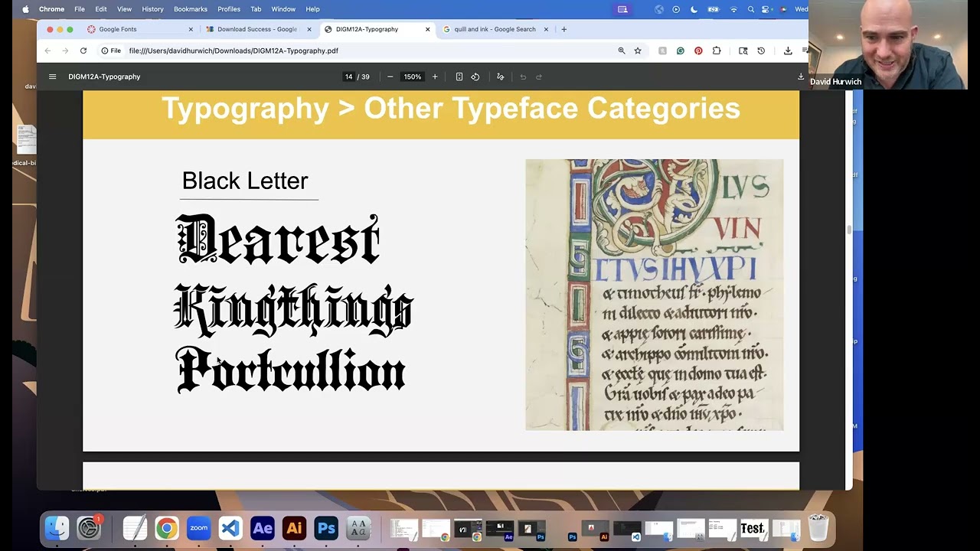Screen dimensions: 980x551
Task: Open the View menu
Action: (x=124, y=9)
